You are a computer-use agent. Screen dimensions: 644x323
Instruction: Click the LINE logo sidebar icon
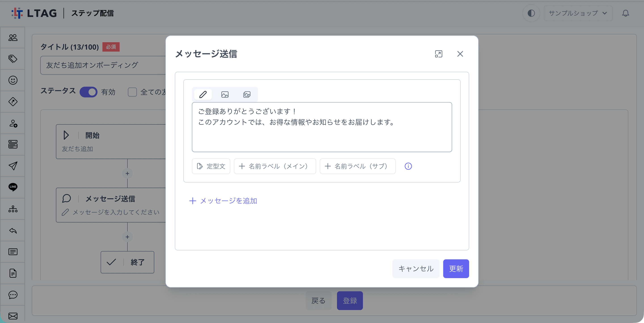pos(13,187)
